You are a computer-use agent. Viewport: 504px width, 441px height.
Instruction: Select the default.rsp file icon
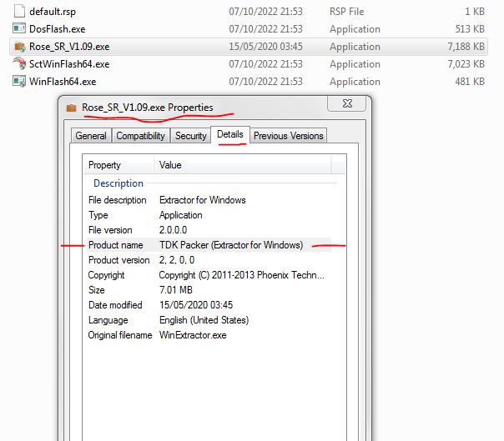click(19, 11)
